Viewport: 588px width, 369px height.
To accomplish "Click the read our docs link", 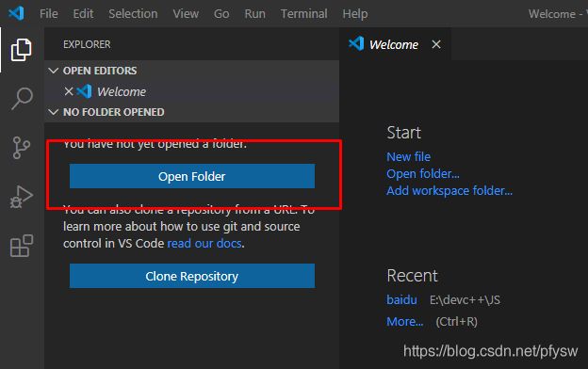I will point(204,244).
